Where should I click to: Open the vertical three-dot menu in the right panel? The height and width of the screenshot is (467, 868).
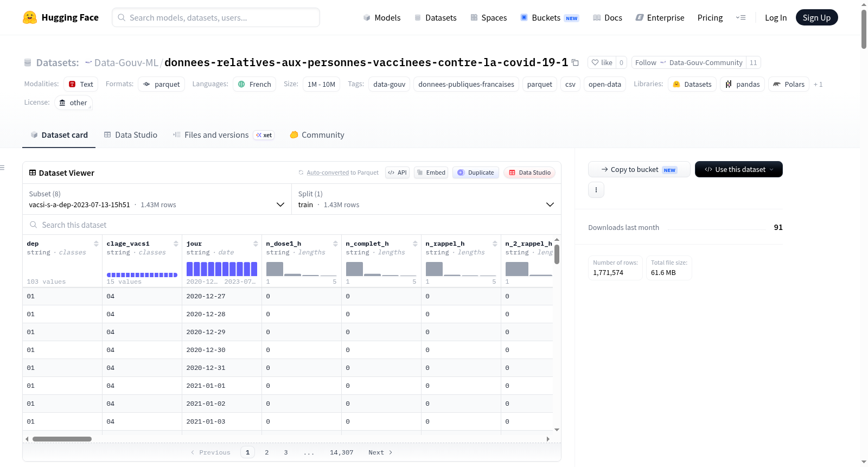[x=596, y=190]
